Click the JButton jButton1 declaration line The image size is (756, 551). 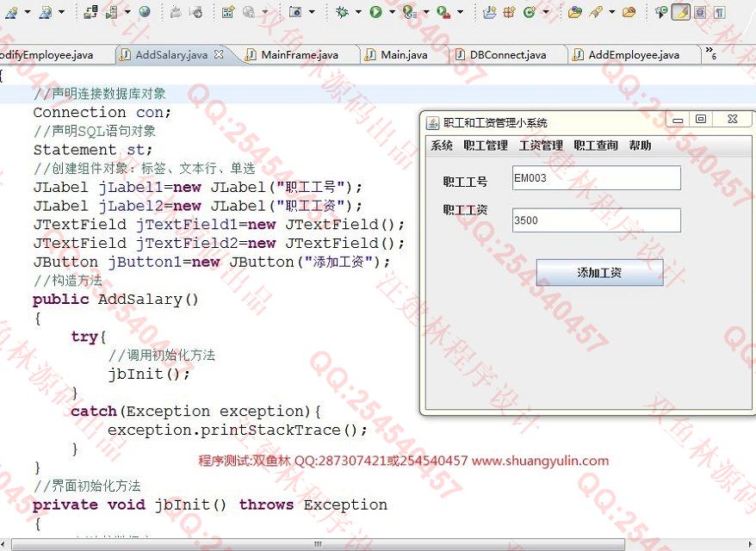tap(212, 263)
